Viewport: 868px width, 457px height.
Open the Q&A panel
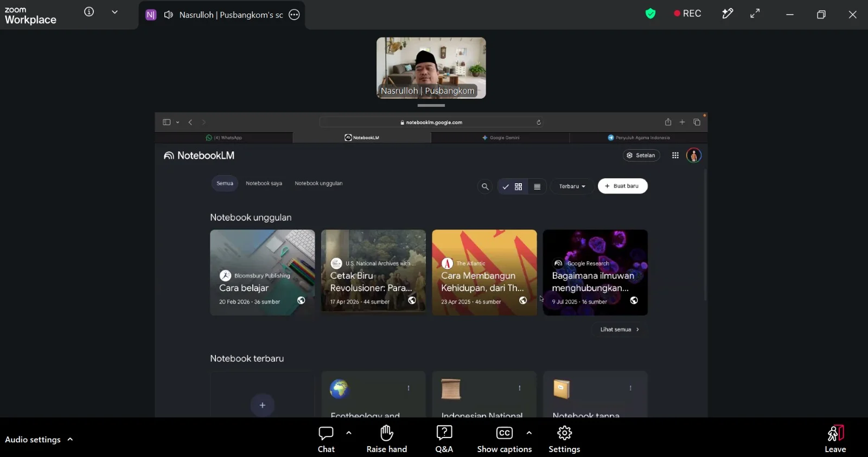point(444,439)
